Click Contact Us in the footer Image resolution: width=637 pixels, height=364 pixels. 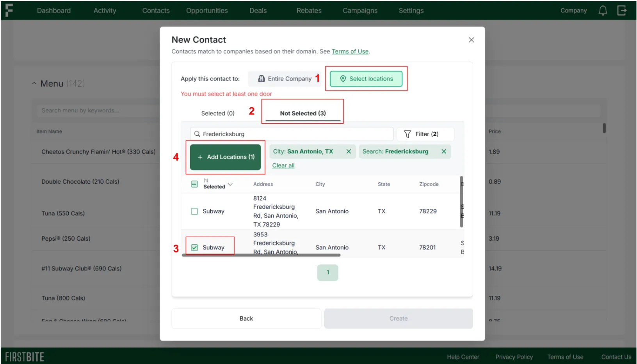click(x=616, y=357)
